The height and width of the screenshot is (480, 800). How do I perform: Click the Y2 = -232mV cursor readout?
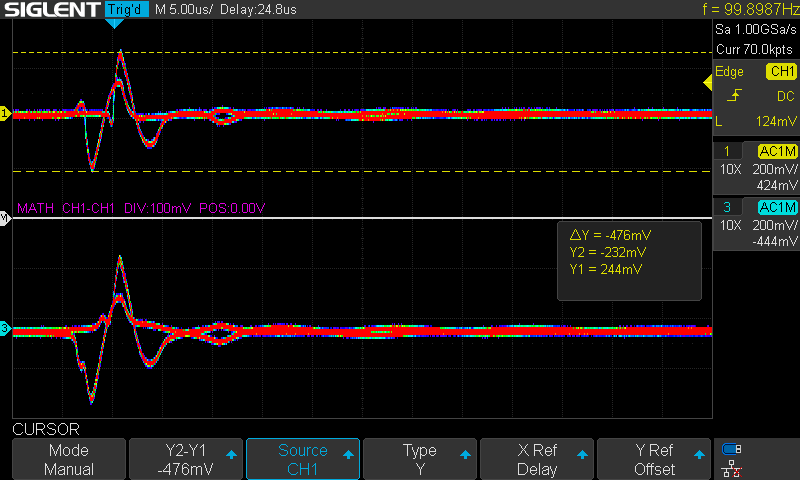pyautogui.click(x=608, y=252)
